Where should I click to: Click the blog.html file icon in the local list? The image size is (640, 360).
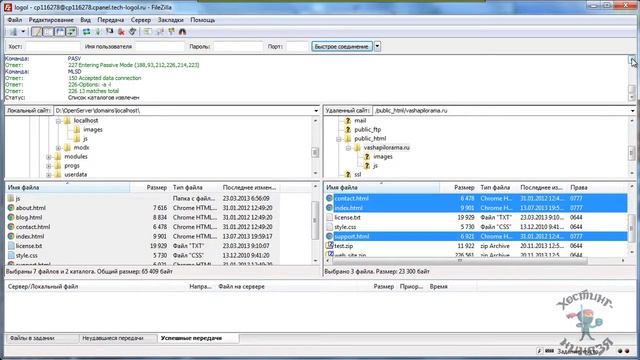pyautogui.click(x=11, y=217)
